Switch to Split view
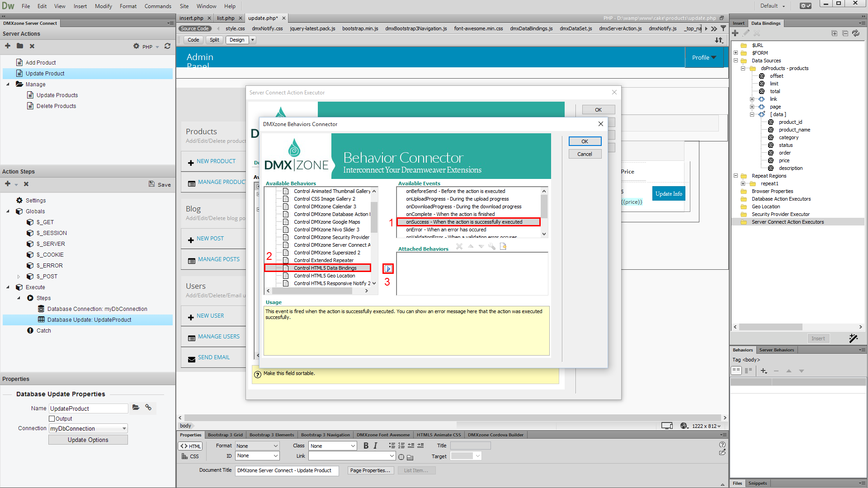This screenshot has width=868, height=488. (x=214, y=40)
